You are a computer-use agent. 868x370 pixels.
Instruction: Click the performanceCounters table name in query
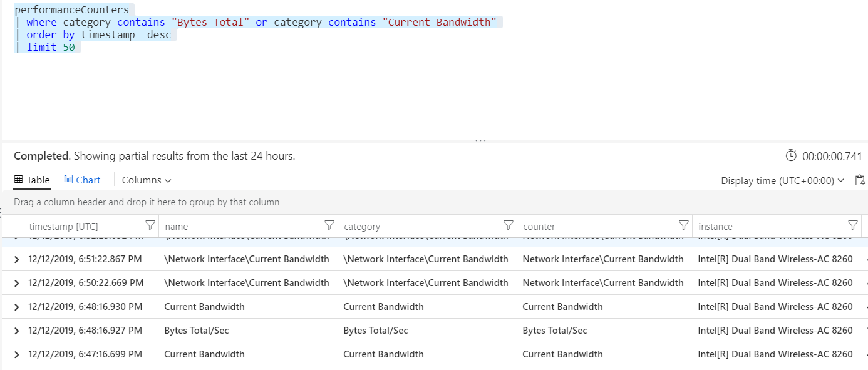pyautogui.click(x=71, y=9)
